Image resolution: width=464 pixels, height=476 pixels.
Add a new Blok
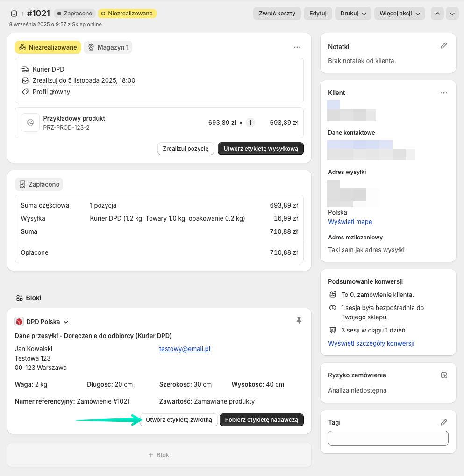click(159, 455)
